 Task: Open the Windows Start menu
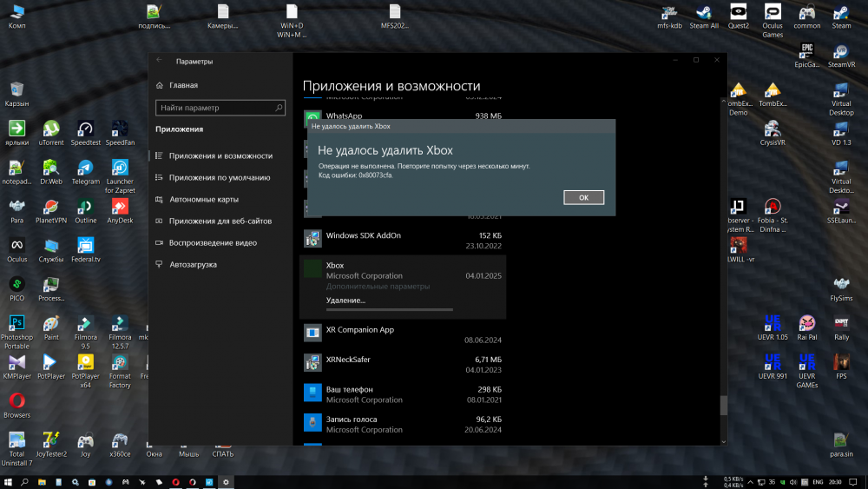[8, 482]
